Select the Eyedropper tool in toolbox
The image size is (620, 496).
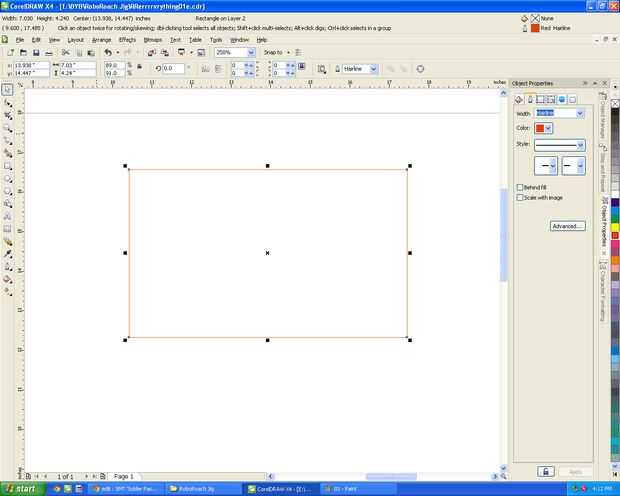coord(7,254)
